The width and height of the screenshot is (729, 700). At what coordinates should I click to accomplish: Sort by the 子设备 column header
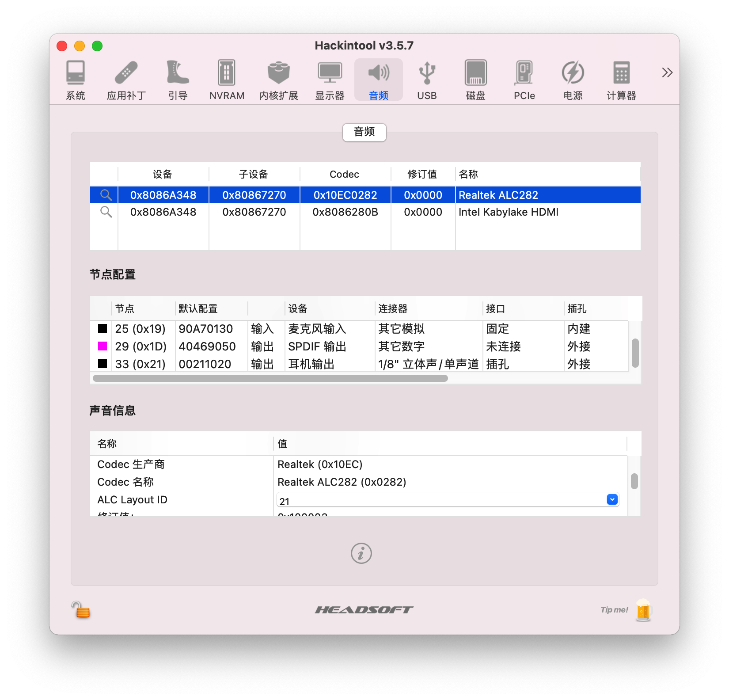click(x=254, y=174)
